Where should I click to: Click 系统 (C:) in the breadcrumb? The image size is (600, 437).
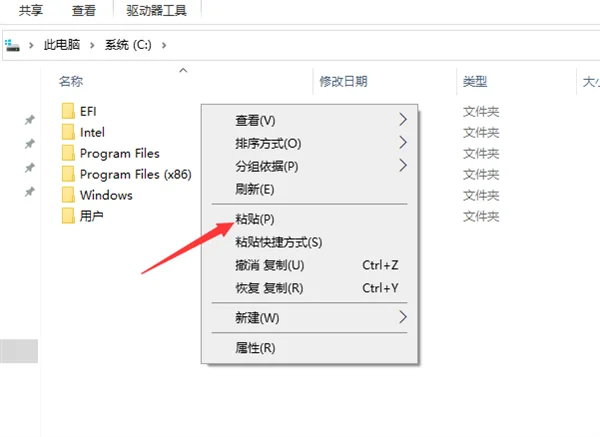point(128,45)
